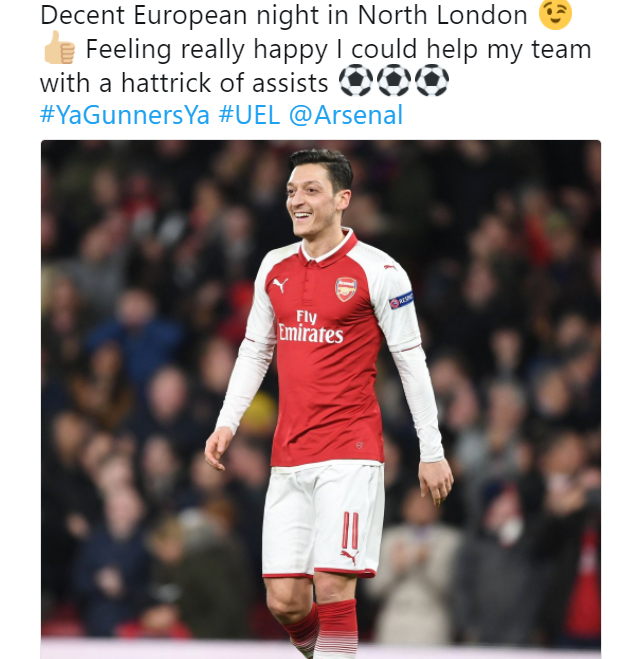Click the competition badge on the sleeve
This screenshot has height=659, width=640.
(x=402, y=299)
